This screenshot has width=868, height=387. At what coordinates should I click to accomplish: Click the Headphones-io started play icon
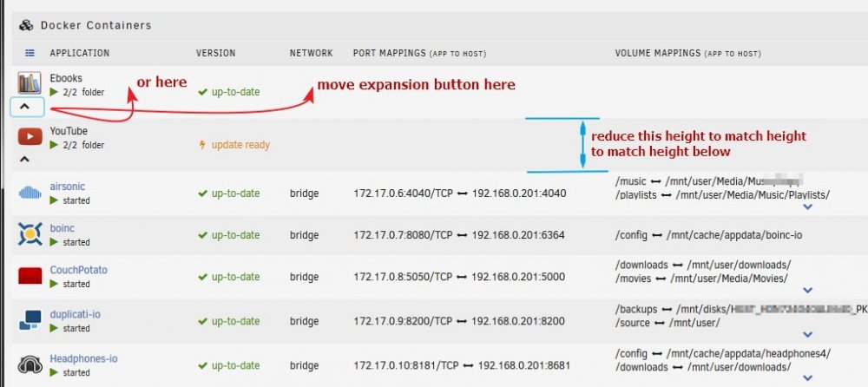coord(54,372)
